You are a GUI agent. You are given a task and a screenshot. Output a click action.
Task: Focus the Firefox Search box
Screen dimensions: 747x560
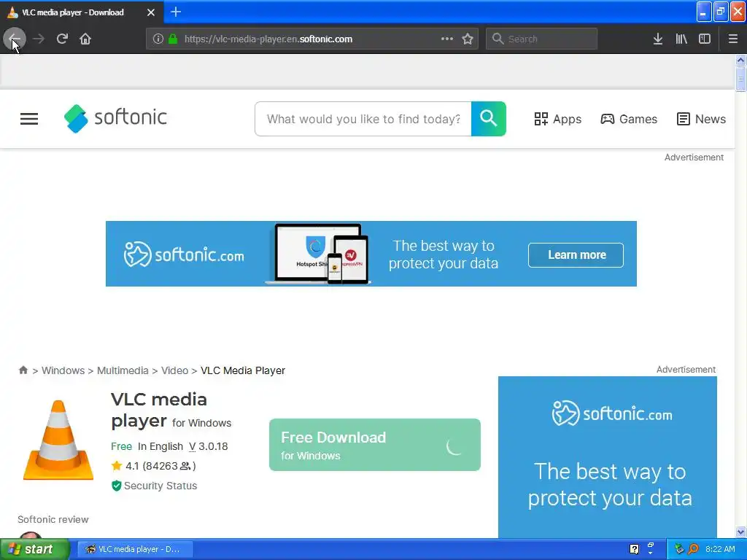coord(542,39)
